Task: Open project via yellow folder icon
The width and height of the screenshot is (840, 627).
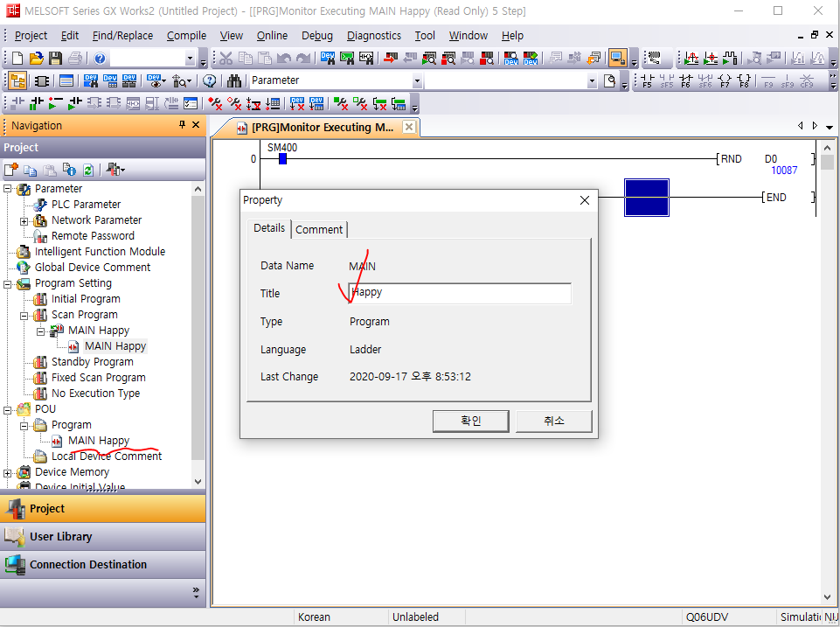Action: (x=36, y=58)
